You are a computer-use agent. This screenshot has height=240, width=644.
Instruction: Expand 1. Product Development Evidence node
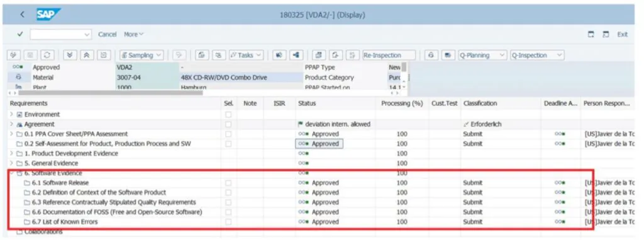pos(11,154)
